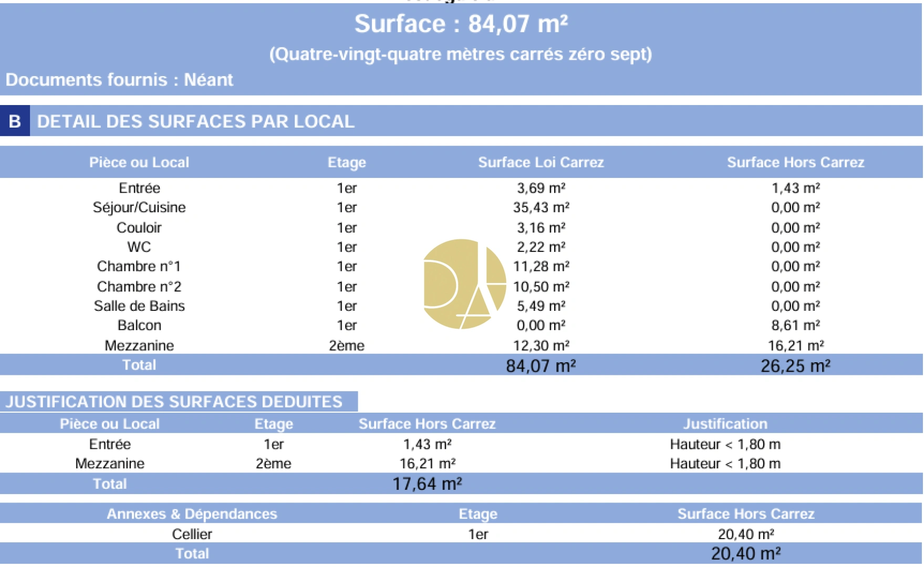Click the '26,25 m²' total value
This screenshot has height=567, width=924.
click(x=796, y=365)
